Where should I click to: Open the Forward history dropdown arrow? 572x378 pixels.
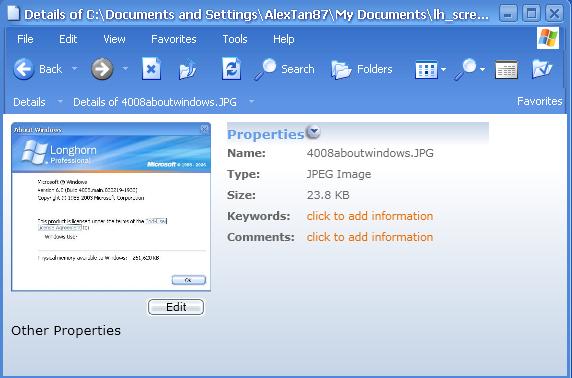tap(125, 68)
